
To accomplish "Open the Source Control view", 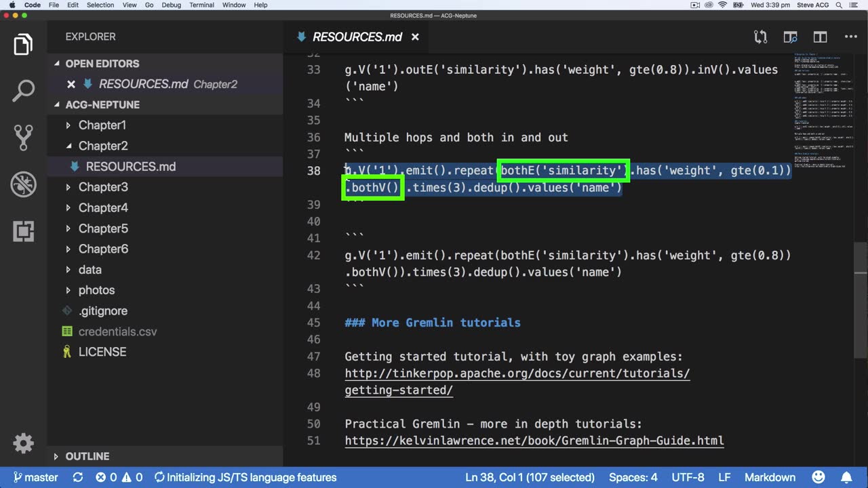I will [23, 137].
